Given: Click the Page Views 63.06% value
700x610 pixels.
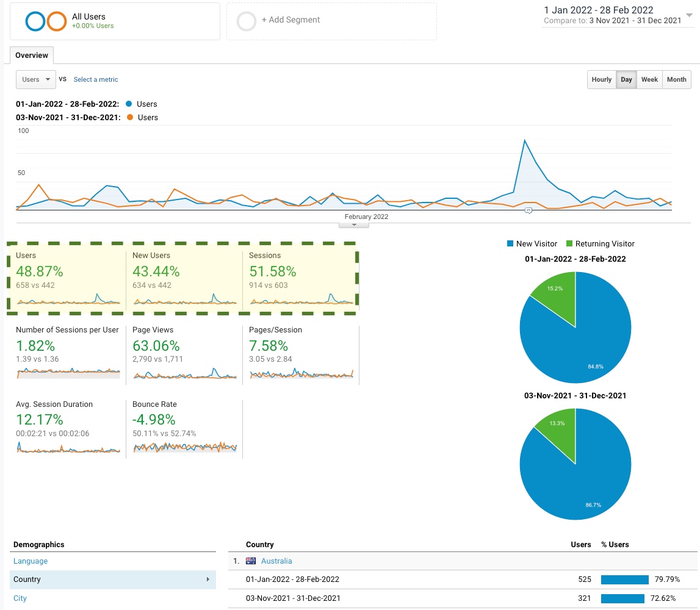Looking at the screenshot, I should [x=156, y=346].
